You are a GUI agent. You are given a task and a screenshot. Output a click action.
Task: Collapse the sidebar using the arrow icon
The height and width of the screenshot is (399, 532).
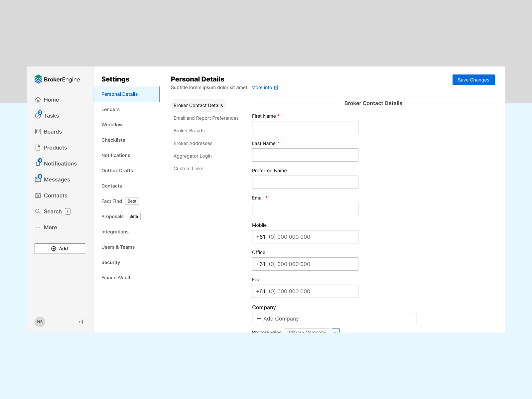[x=80, y=322]
